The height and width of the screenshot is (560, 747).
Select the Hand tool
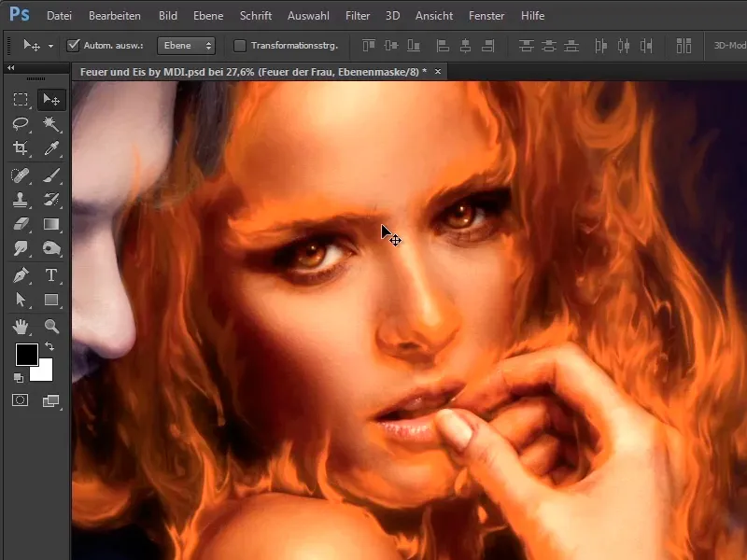coord(20,327)
